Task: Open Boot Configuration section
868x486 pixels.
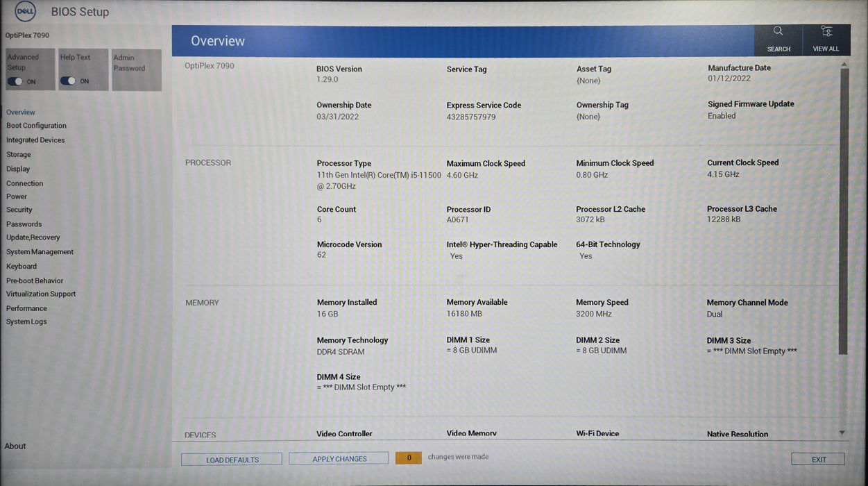Action: 37,126
